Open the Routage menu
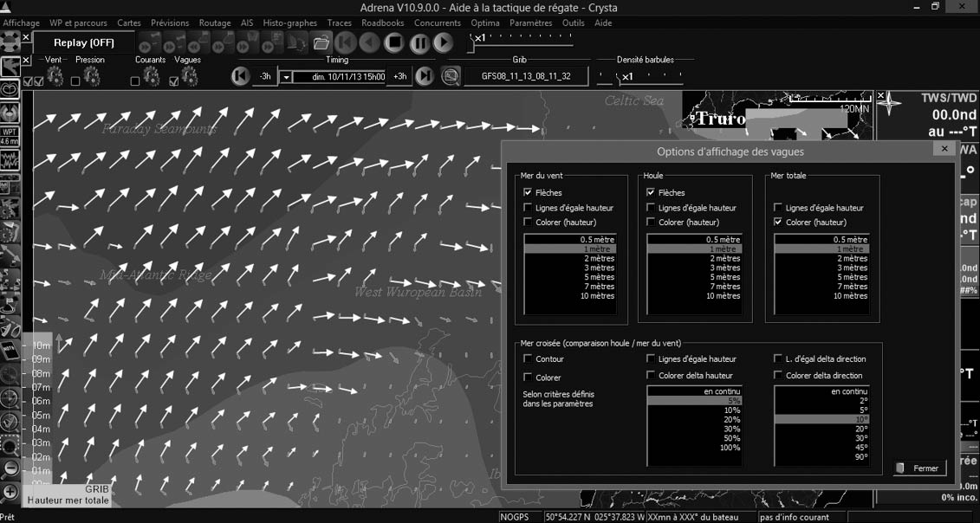The width and height of the screenshot is (980, 523). 215,23
